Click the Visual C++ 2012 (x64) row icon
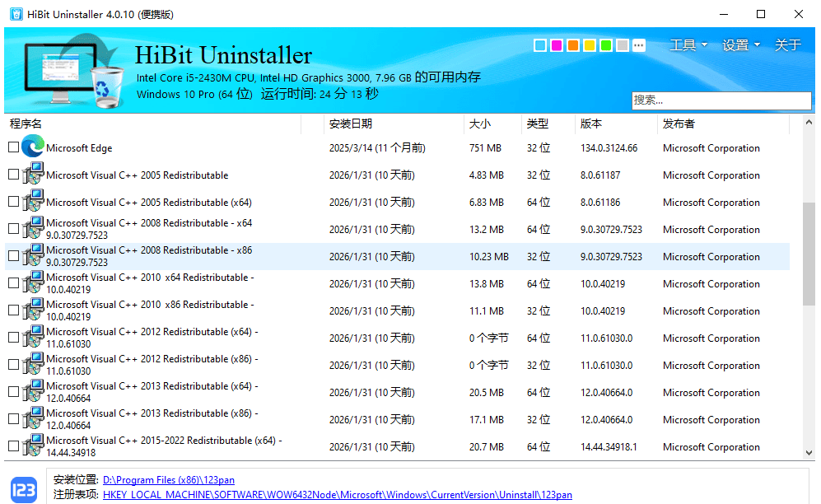This screenshot has height=504, width=821. (32, 338)
